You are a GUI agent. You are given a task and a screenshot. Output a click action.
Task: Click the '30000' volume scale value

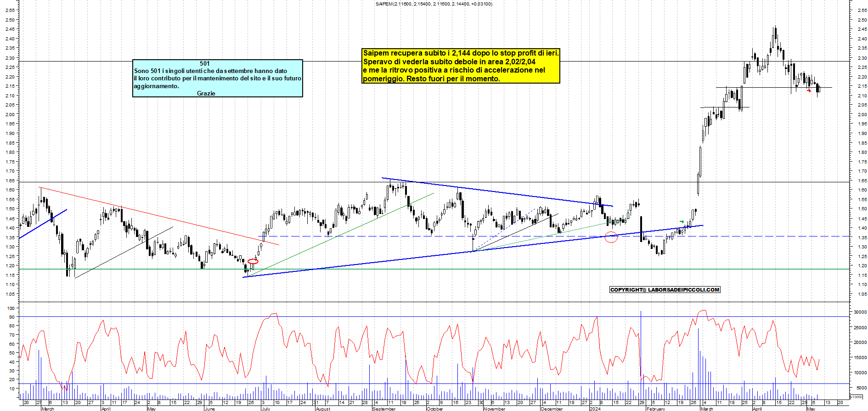pos(860,312)
